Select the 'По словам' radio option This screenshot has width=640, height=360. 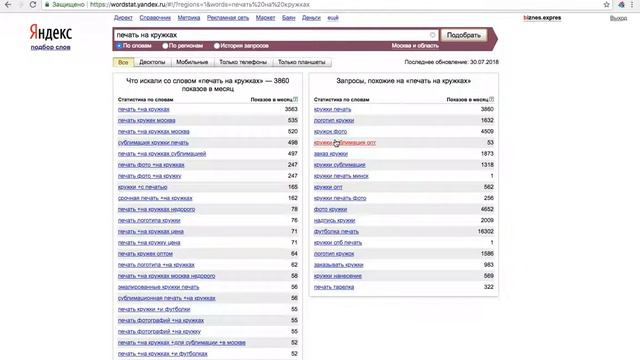pos(119,46)
